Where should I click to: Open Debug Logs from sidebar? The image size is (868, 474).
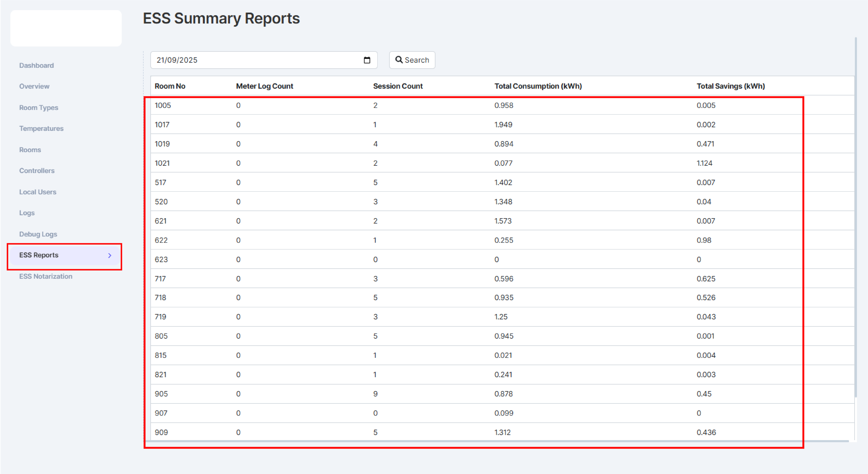(38, 234)
